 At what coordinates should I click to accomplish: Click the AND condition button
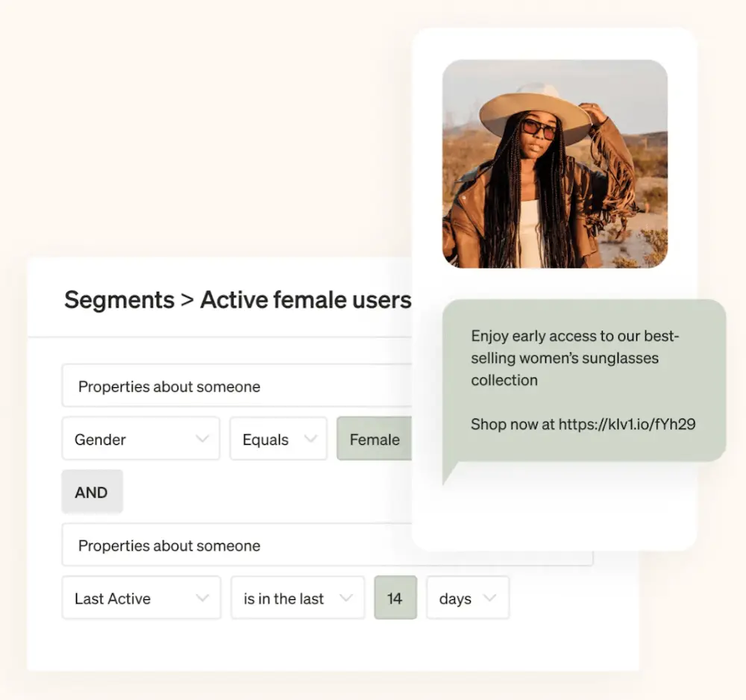coord(92,492)
